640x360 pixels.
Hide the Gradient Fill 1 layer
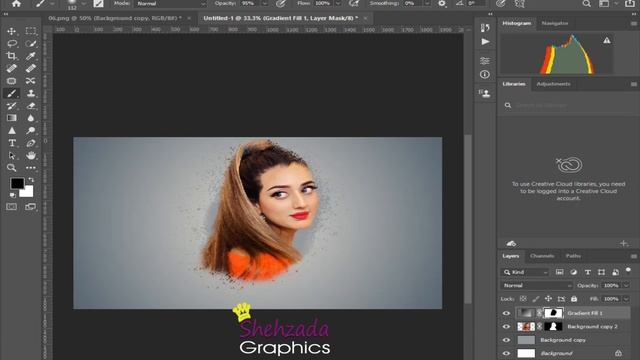point(507,313)
